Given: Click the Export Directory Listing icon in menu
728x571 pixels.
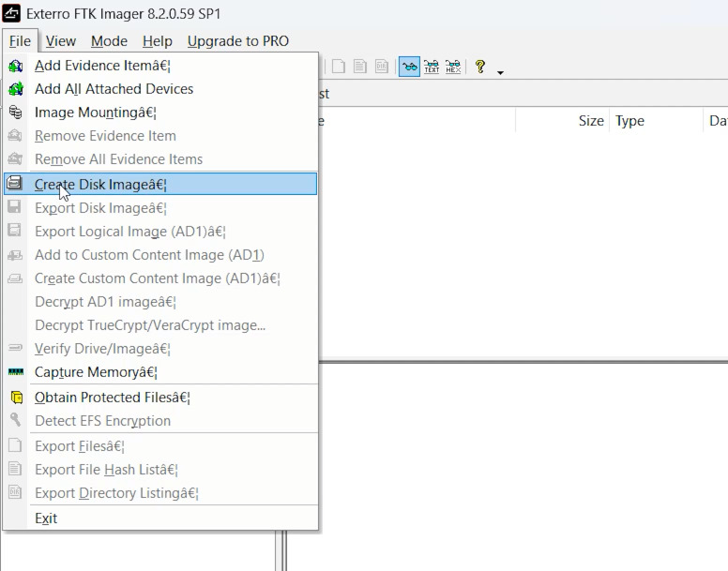Looking at the screenshot, I should click(x=15, y=491).
